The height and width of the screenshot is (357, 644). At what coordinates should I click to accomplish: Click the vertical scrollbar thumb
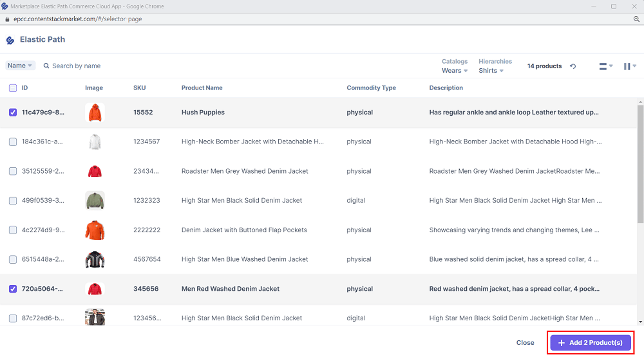point(640,164)
